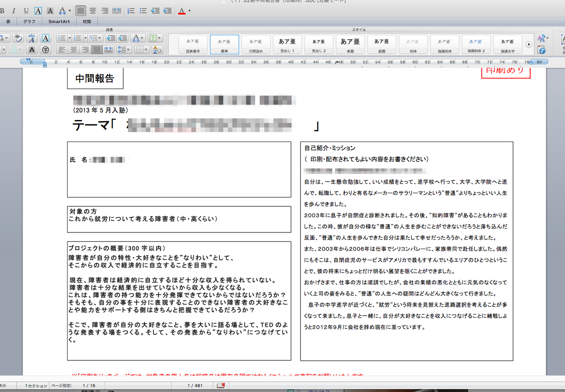Apply the 見出し 2 style
Image resolution: width=565 pixels, height=392 pixels.
click(319, 45)
